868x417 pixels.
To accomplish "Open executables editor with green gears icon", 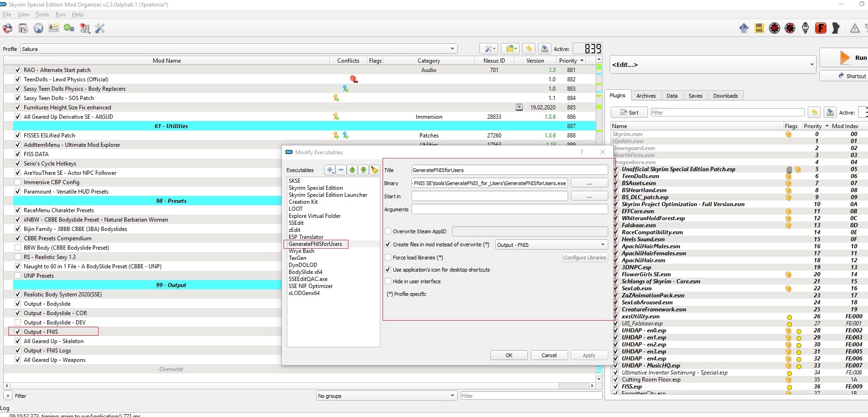I will [x=69, y=29].
